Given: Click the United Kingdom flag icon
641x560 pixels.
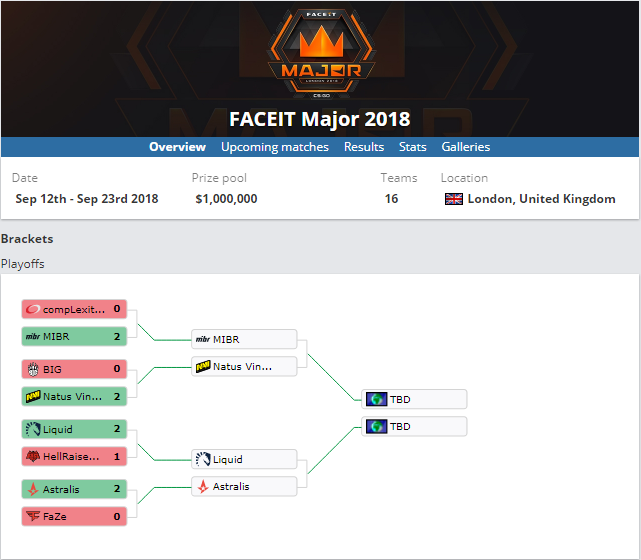Looking at the screenshot, I should 454,199.
